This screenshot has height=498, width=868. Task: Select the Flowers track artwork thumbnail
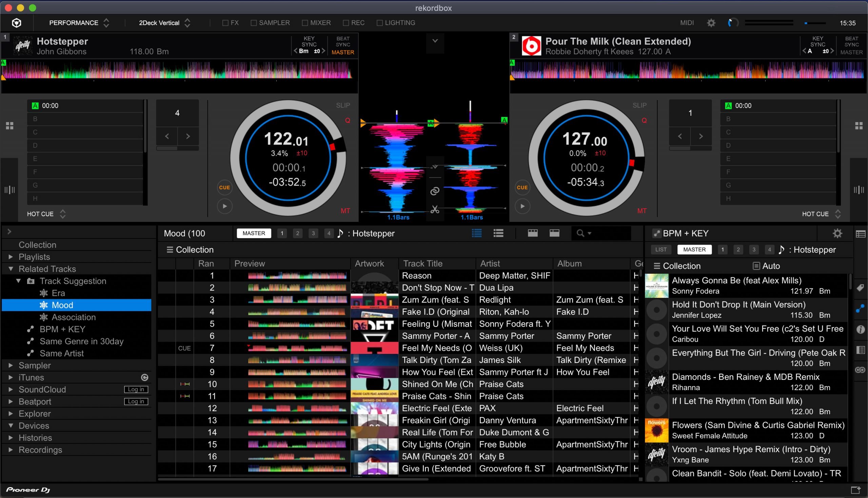coord(656,430)
